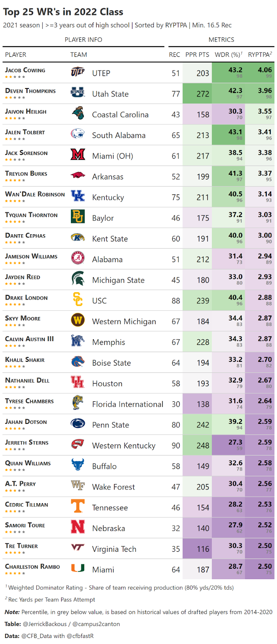Click the Coastal Carolina Chanticleer logo

(x=78, y=114)
